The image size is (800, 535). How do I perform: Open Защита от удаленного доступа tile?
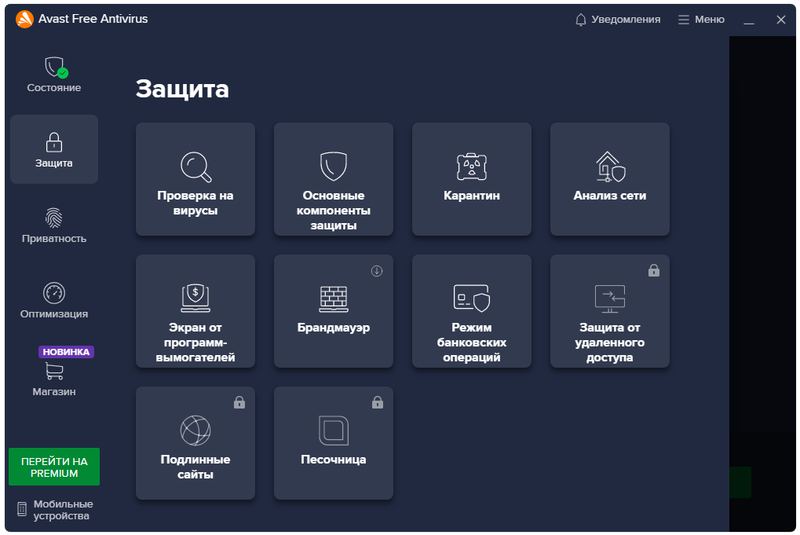610,311
